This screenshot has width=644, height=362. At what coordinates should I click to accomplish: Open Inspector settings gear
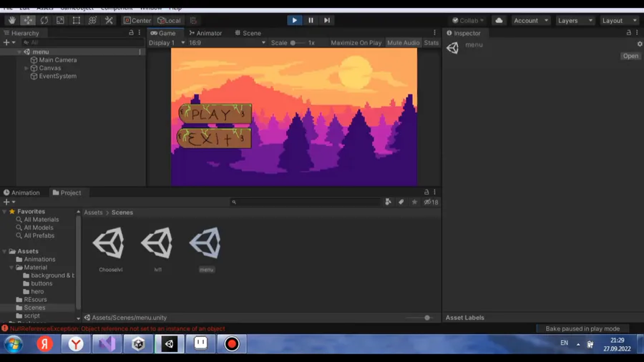[x=640, y=44]
